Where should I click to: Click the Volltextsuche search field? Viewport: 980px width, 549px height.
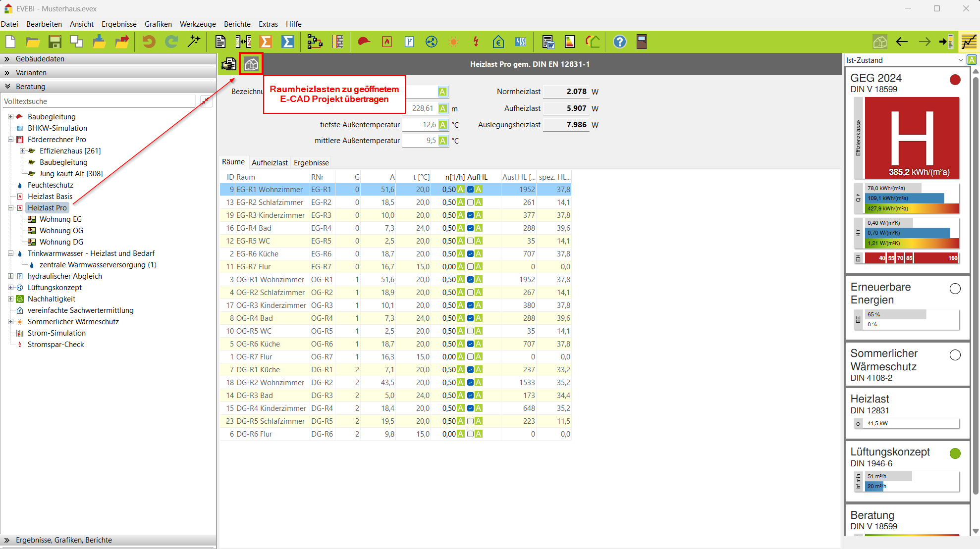(99, 101)
